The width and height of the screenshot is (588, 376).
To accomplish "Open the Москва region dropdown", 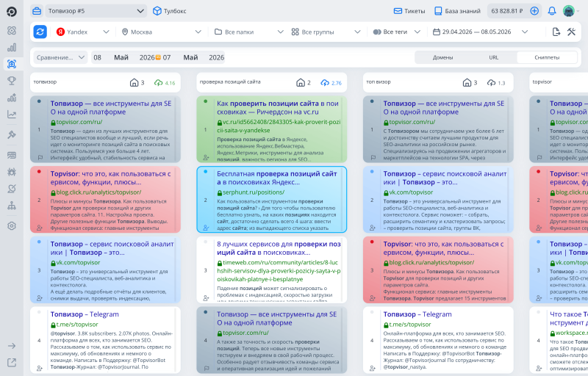I will click(x=161, y=32).
